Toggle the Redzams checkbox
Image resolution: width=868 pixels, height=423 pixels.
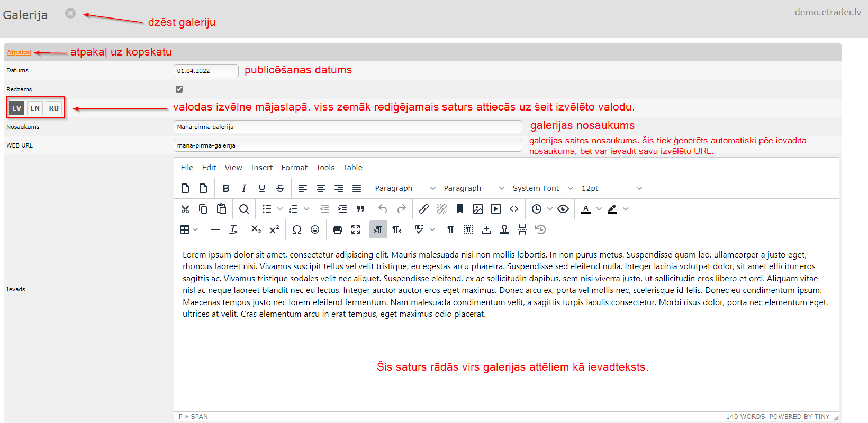(x=179, y=89)
